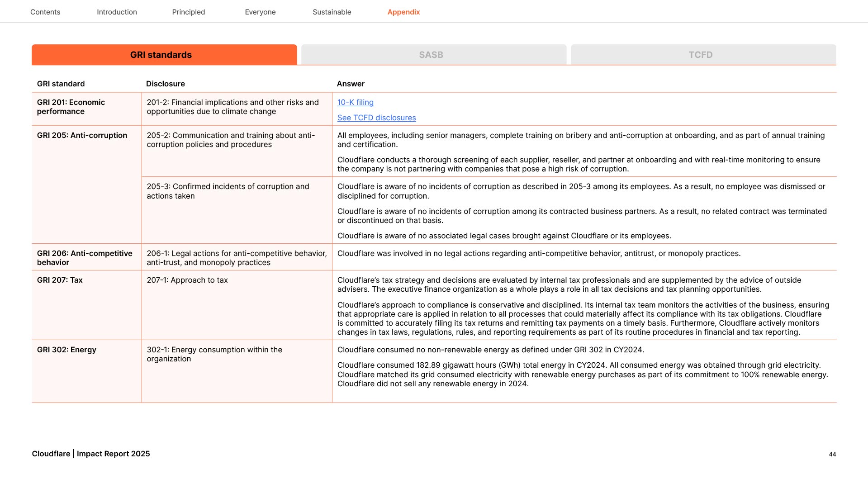The width and height of the screenshot is (868, 488).
Task: Click the 201-2 climate change disclosure text
Action: (x=232, y=107)
